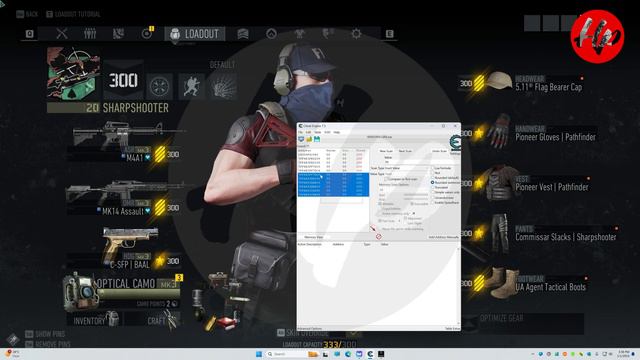The width and height of the screenshot is (640, 360).
Task: Click Cheat Engine open file folder icon
Action: 309,139
